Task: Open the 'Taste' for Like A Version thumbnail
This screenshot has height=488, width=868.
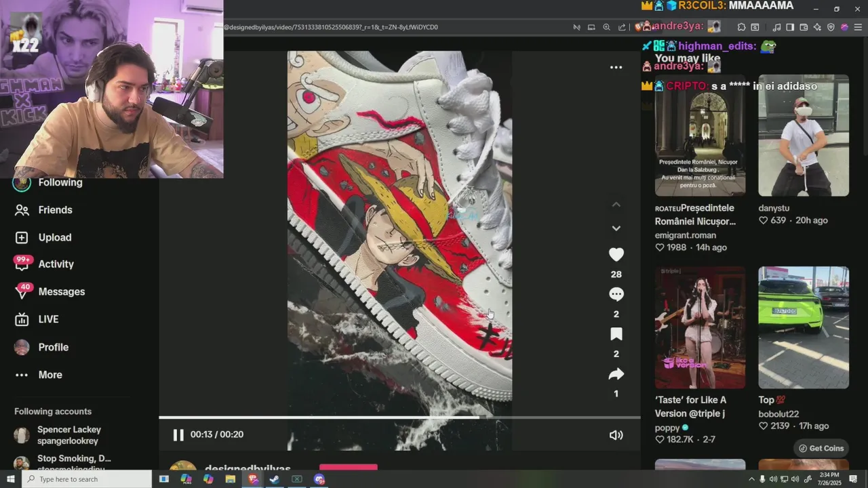Action: (x=700, y=327)
